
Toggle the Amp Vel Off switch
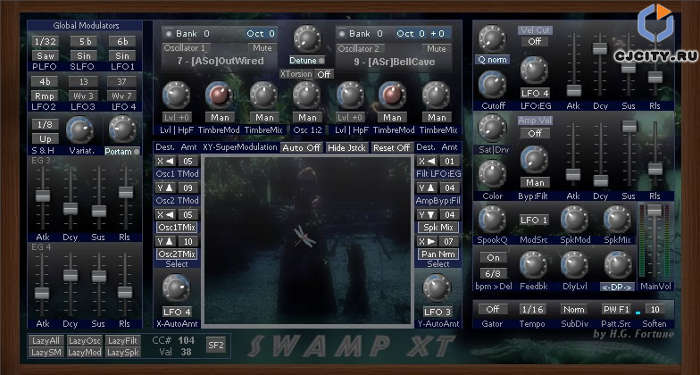tap(534, 133)
